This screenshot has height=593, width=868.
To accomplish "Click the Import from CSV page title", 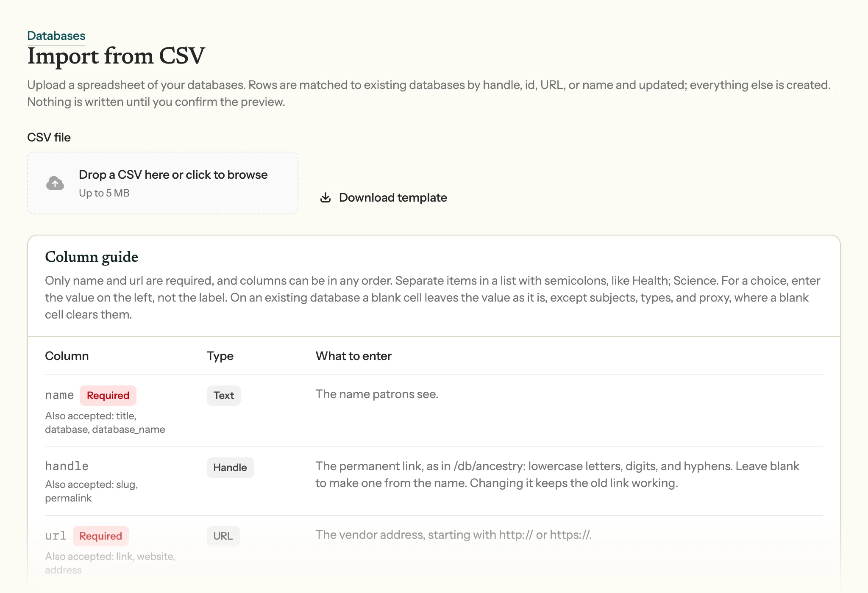I will point(116,56).
